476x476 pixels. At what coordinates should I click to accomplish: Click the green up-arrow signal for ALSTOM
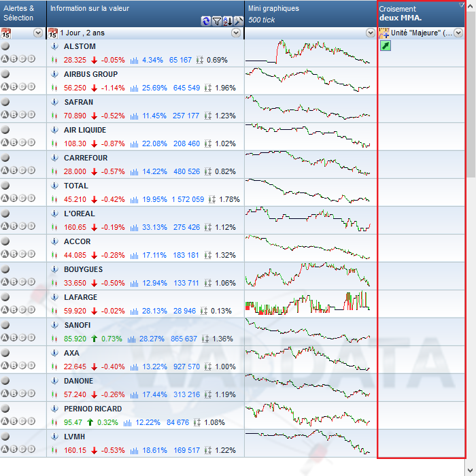386,46
